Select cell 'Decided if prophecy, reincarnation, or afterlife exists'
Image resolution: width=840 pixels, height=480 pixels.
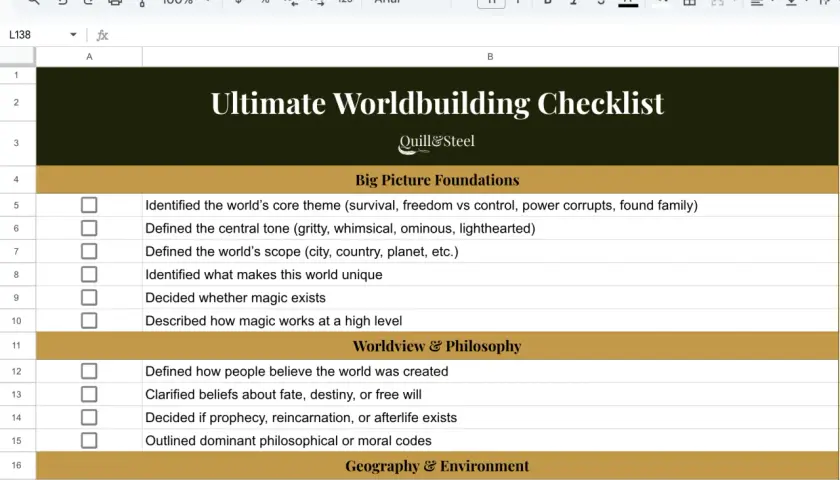490,417
